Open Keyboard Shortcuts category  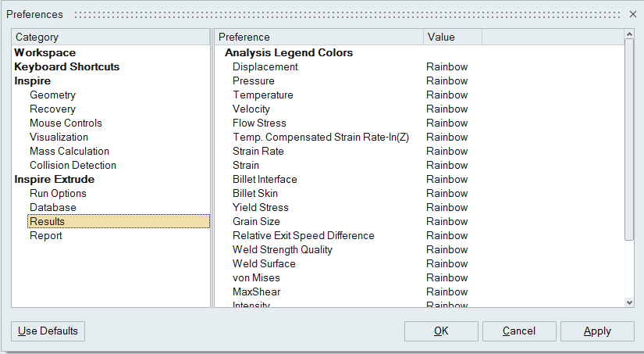(x=67, y=67)
